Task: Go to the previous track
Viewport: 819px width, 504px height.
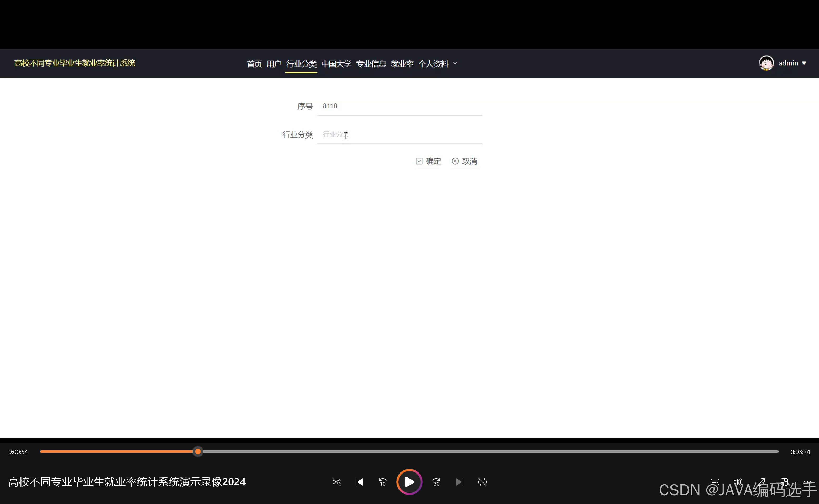Action: [360, 482]
